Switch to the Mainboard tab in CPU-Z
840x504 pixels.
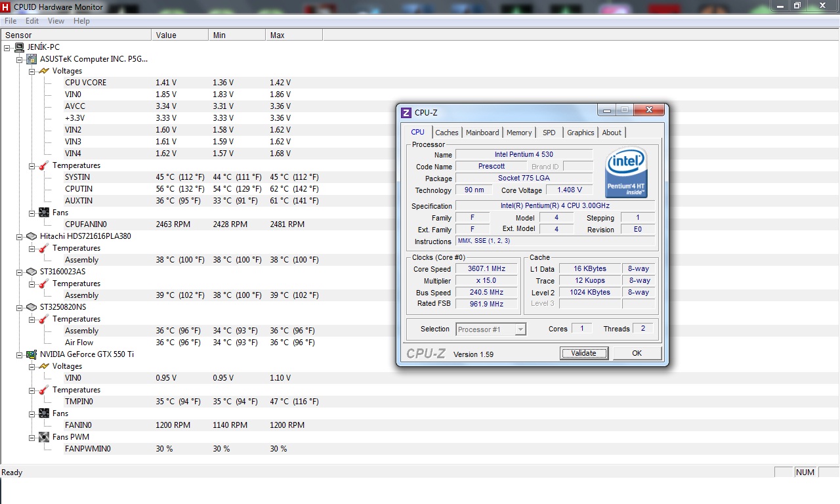(x=482, y=133)
